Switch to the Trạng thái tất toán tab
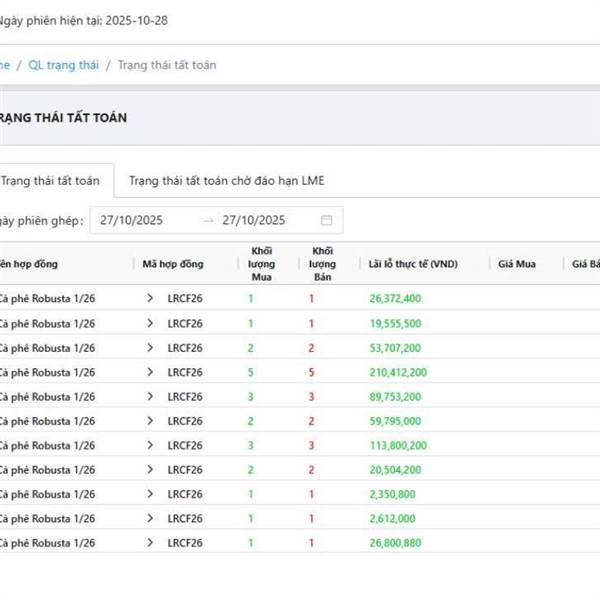The image size is (600, 600). pos(51,181)
